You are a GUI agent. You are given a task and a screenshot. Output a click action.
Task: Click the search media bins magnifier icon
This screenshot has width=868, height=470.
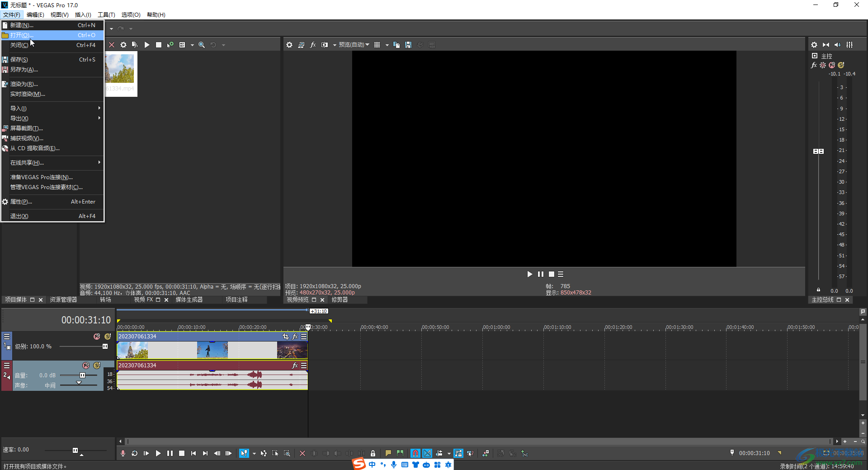pos(202,45)
